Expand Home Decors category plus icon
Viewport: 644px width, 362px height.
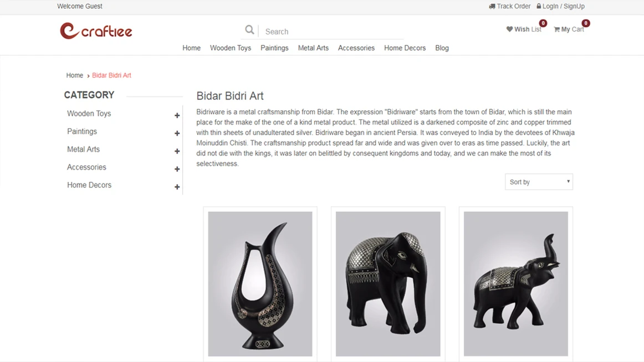177,187
